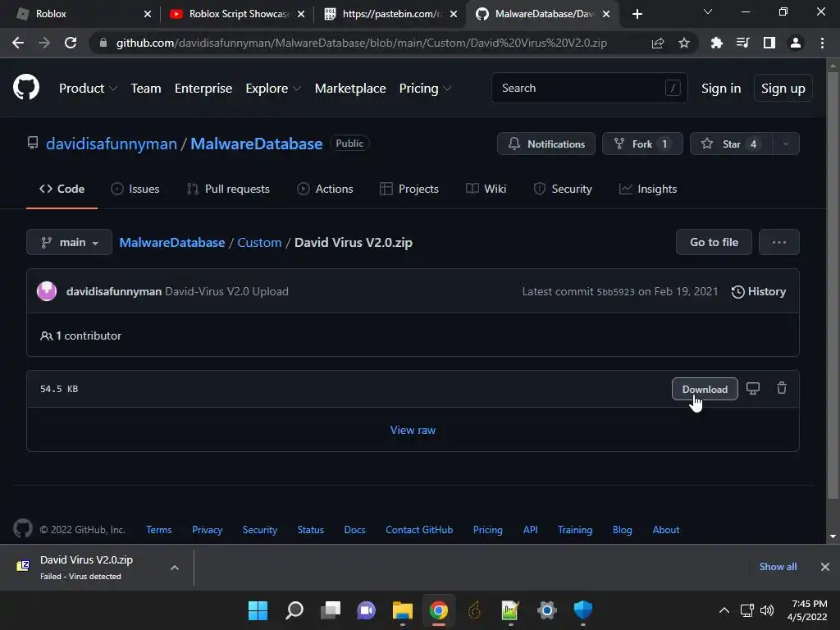Close the Roblox tab
The width and height of the screenshot is (840, 630).
(148, 14)
